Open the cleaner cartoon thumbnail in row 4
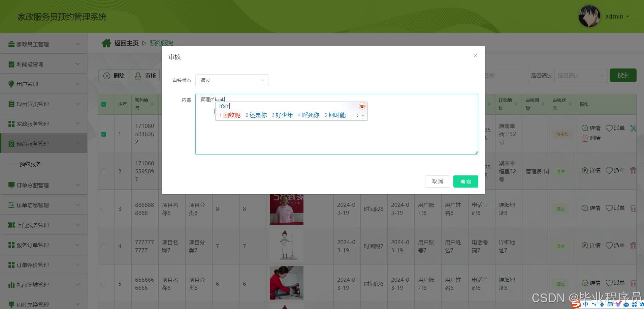Screen dimensions: 644x309 coord(286,245)
